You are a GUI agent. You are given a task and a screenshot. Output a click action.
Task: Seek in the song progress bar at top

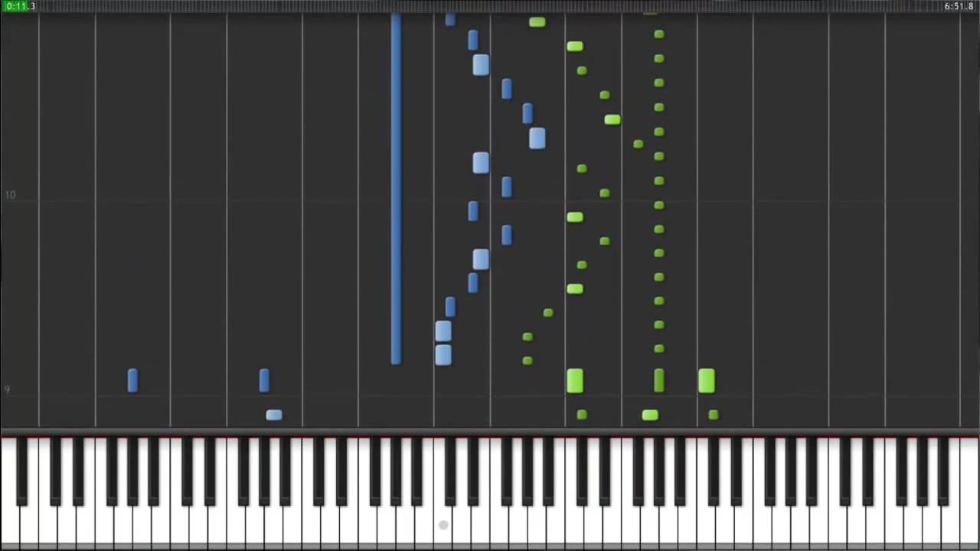[x=490, y=6]
